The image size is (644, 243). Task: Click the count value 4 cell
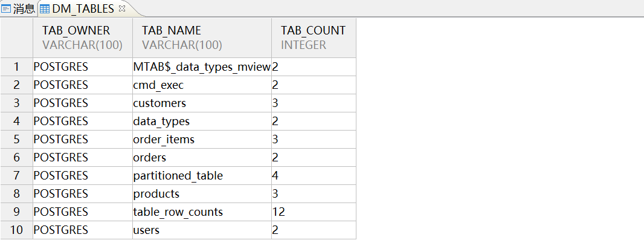coord(314,175)
